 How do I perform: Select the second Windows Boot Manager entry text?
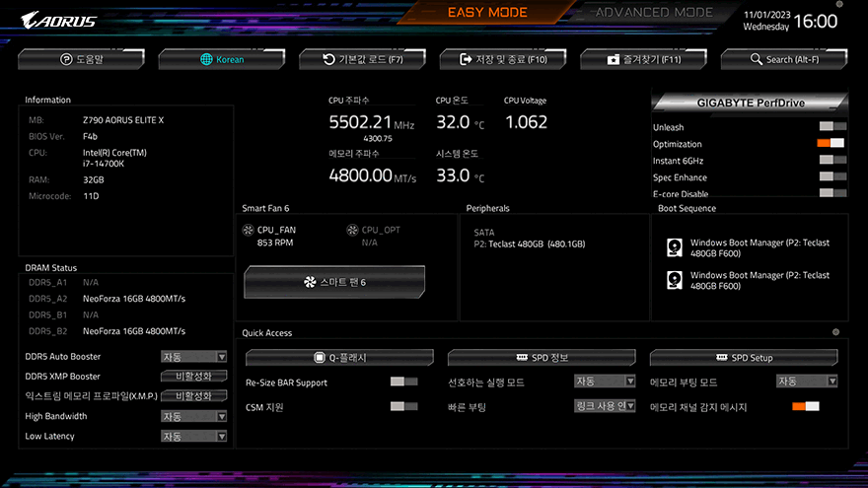759,281
